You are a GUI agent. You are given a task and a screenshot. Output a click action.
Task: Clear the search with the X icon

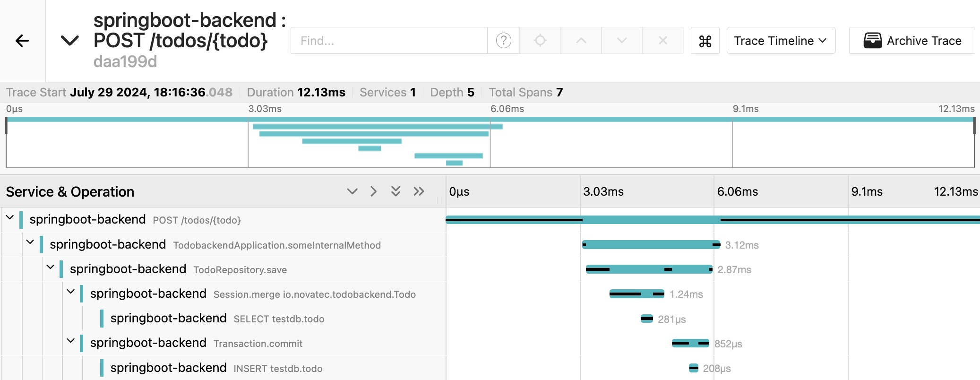click(663, 41)
